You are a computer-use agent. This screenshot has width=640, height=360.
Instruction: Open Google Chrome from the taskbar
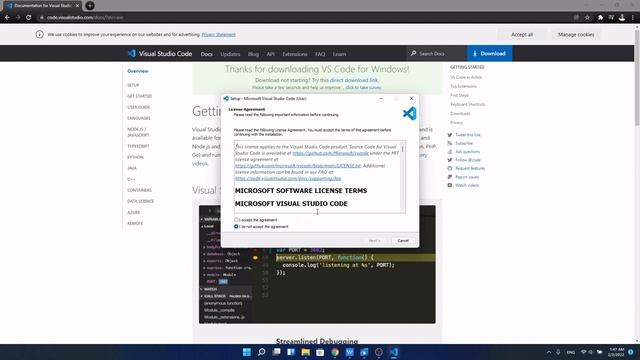[x=335, y=352]
